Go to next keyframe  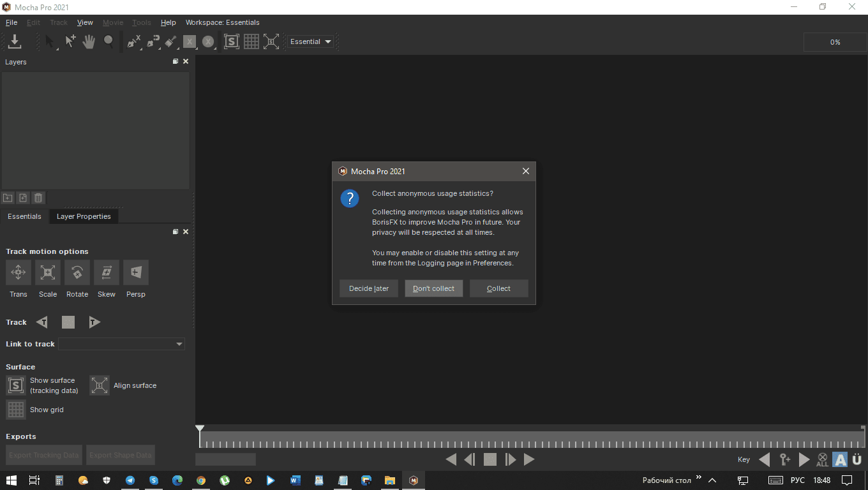click(x=804, y=459)
